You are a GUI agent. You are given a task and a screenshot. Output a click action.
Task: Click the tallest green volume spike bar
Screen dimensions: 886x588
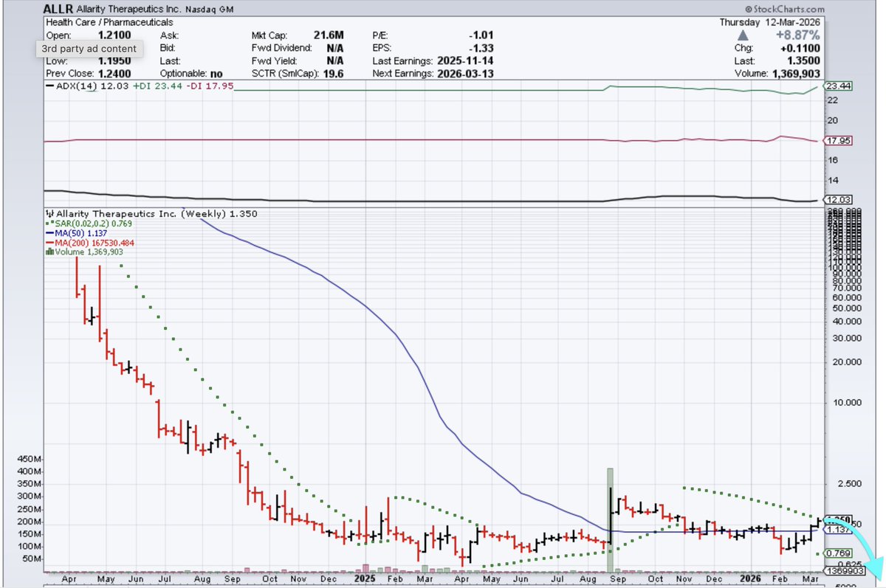pyautogui.click(x=611, y=520)
